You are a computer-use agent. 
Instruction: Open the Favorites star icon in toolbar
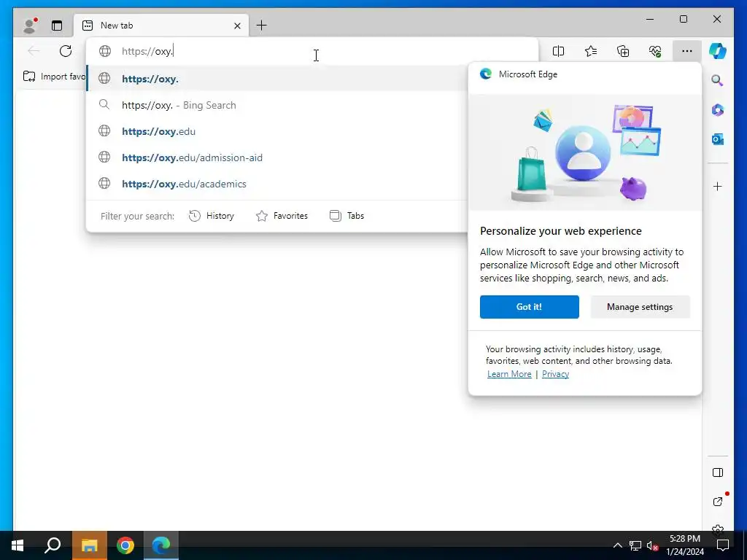591,51
